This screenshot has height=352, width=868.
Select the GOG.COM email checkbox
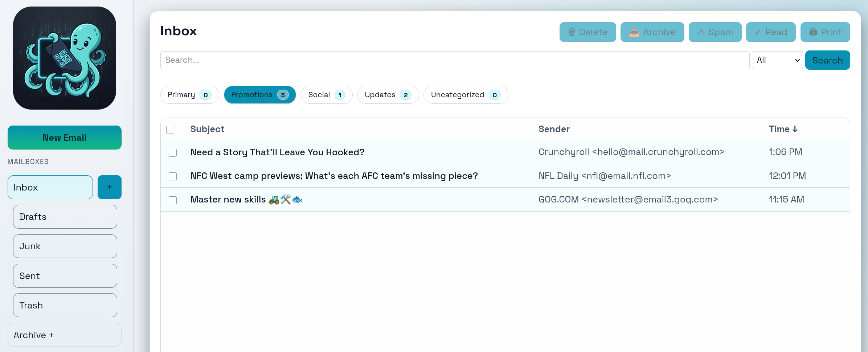[x=173, y=200]
